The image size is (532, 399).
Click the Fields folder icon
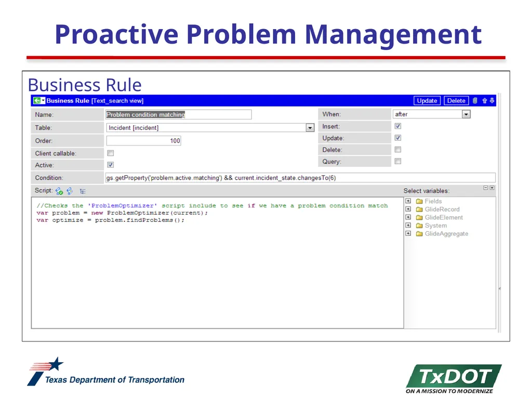pyautogui.click(x=419, y=201)
